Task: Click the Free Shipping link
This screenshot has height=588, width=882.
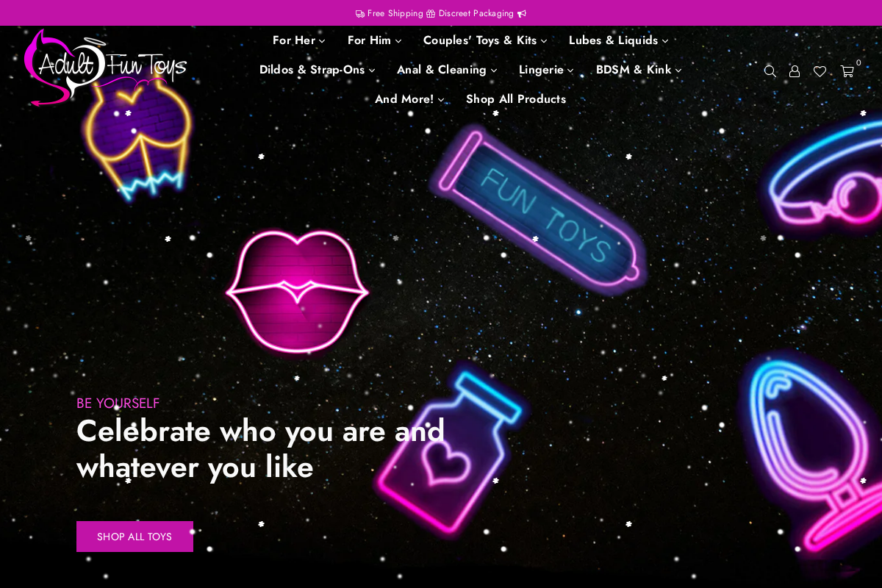Action: (395, 12)
